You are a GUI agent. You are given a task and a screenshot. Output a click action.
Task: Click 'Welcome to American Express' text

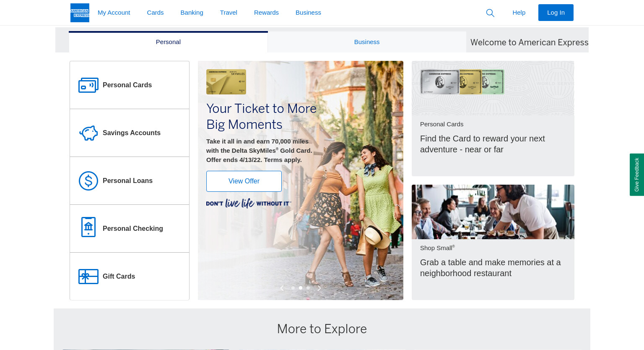tap(529, 42)
